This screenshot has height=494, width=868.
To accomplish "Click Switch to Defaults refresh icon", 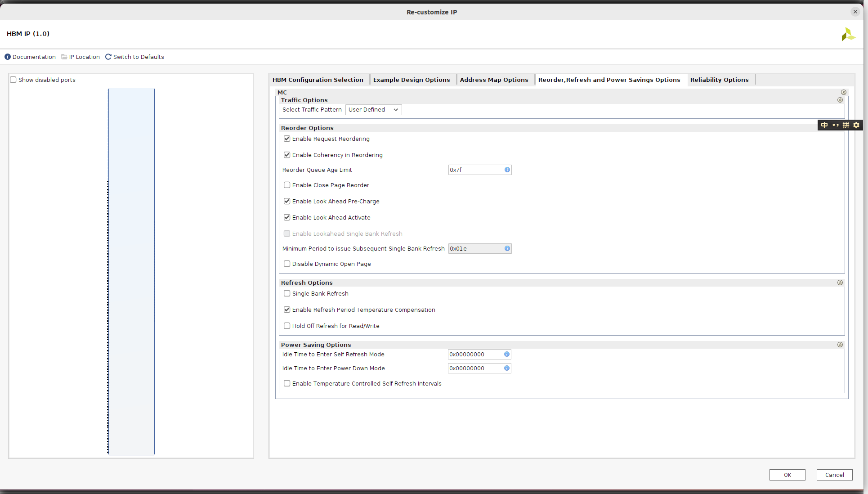I will pos(108,57).
